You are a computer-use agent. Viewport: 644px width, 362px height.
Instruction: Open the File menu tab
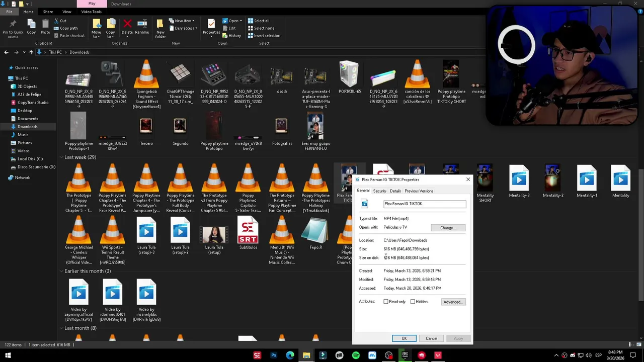tap(9, 12)
